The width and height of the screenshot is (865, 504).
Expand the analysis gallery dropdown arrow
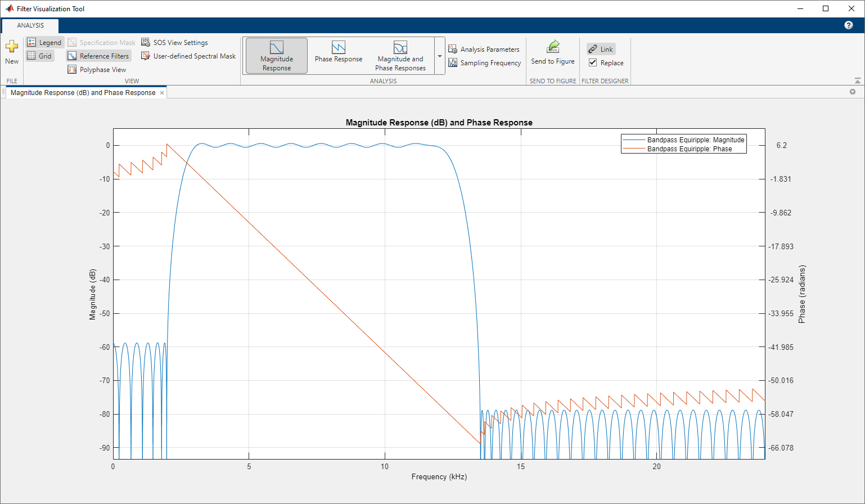(x=440, y=56)
